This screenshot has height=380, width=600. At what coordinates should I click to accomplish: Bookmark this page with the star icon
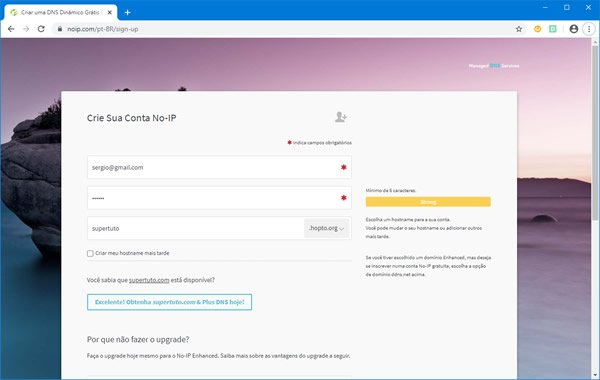519,29
